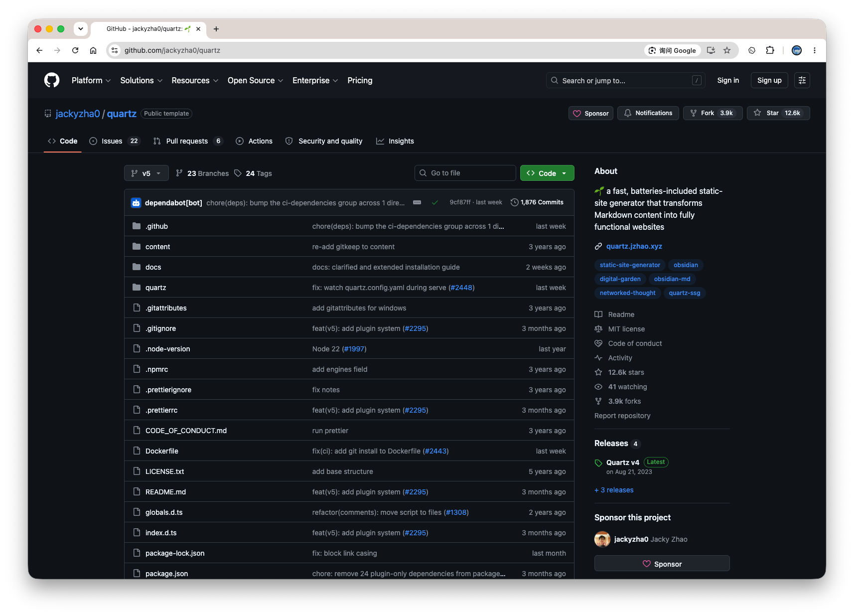Switch to the Actions tab
The image size is (854, 616).
[254, 141]
